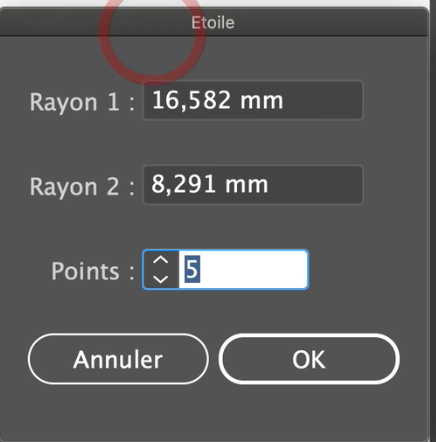Click the Etoile dialog title bar
The height and width of the screenshot is (442, 436).
click(213, 22)
